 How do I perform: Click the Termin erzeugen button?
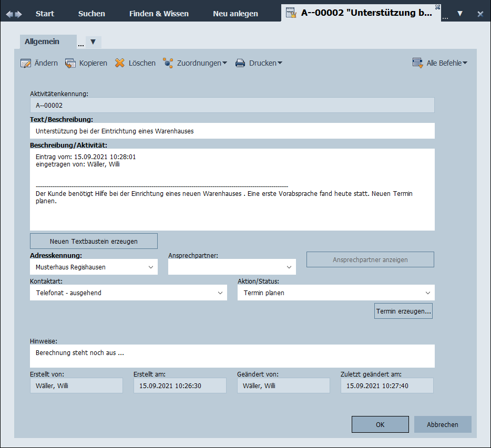(403, 311)
